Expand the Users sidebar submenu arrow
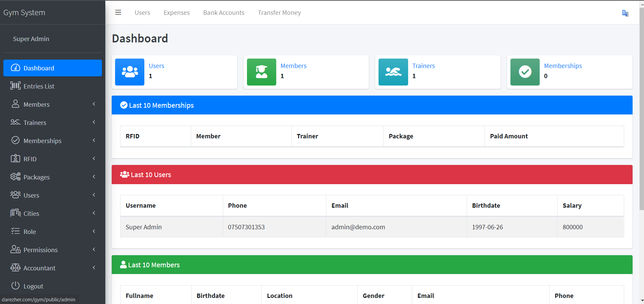The image size is (644, 304). [94, 195]
